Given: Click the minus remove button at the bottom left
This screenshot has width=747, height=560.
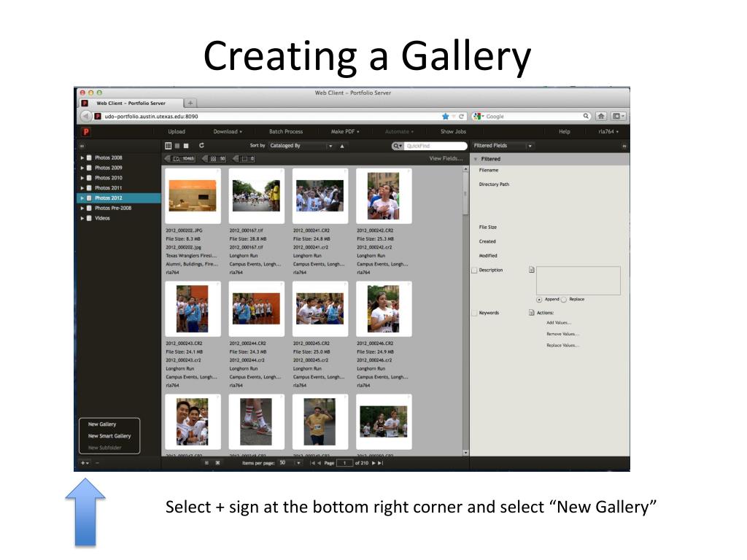Looking at the screenshot, I should (97, 463).
